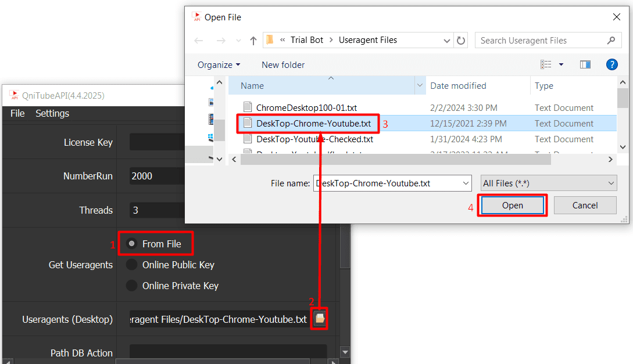This screenshot has height=364, width=633.
Task: Toggle the preview pane icon
Action: coord(585,64)
